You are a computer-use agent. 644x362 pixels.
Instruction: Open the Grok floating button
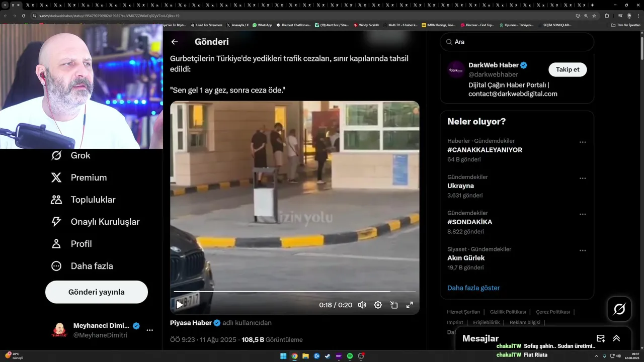(x=619, y=309)
